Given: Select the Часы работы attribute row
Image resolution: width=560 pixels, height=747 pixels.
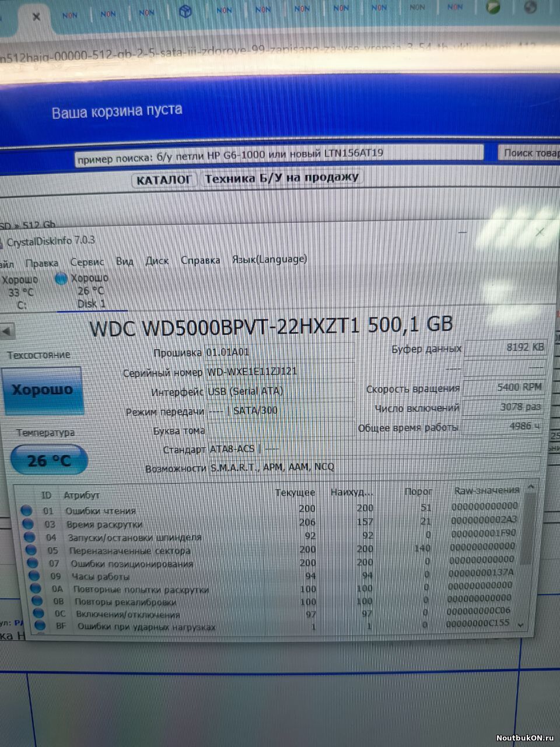Looking at the screenshot, I should pyautogui.click(x=272, y=575).
